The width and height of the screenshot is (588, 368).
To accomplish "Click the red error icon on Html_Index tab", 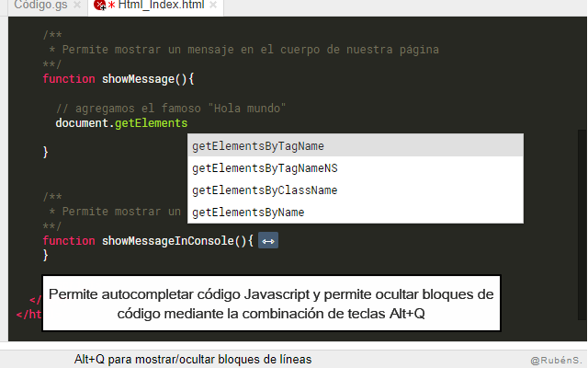I will [99, 5].
